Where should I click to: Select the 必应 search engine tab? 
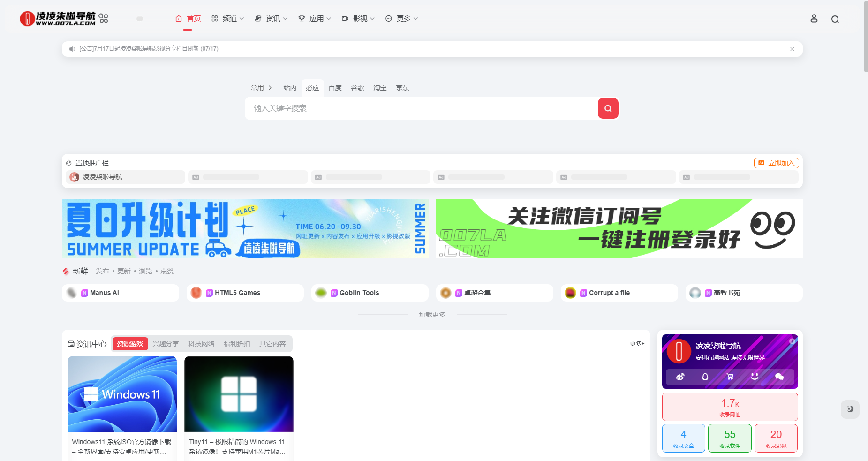(x=312, y=88)
